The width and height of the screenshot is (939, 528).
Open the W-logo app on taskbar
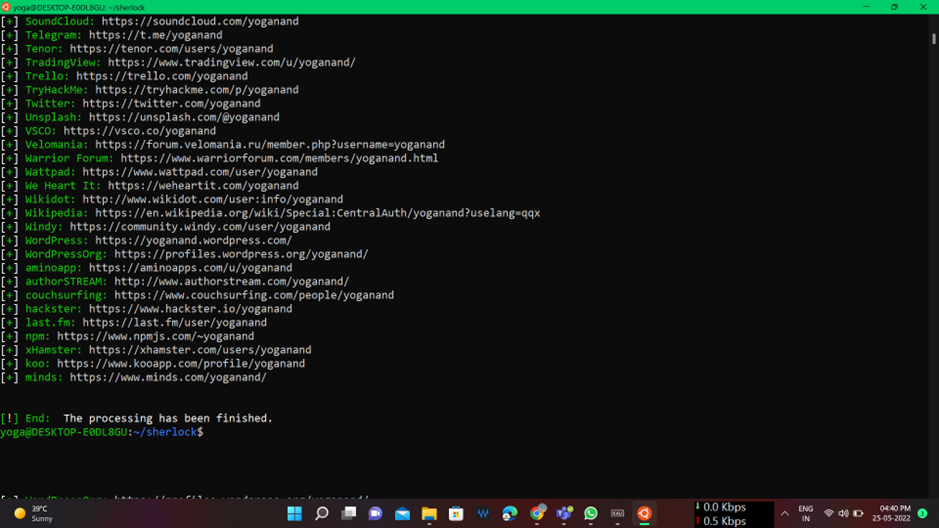click(x=483, y=514)
